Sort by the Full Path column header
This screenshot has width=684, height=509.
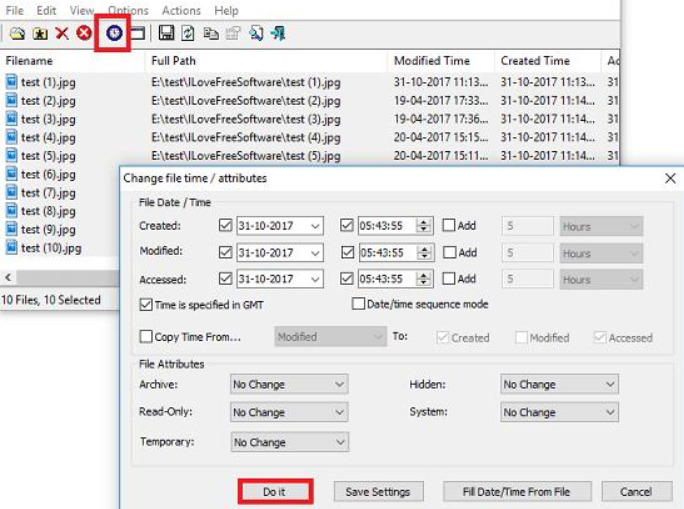[266, 61]
